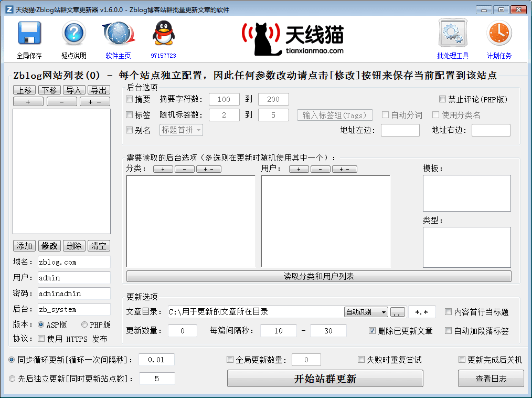
Task: Click the 天线猫 tianxianmao.com logo
Action: (292, 38)
